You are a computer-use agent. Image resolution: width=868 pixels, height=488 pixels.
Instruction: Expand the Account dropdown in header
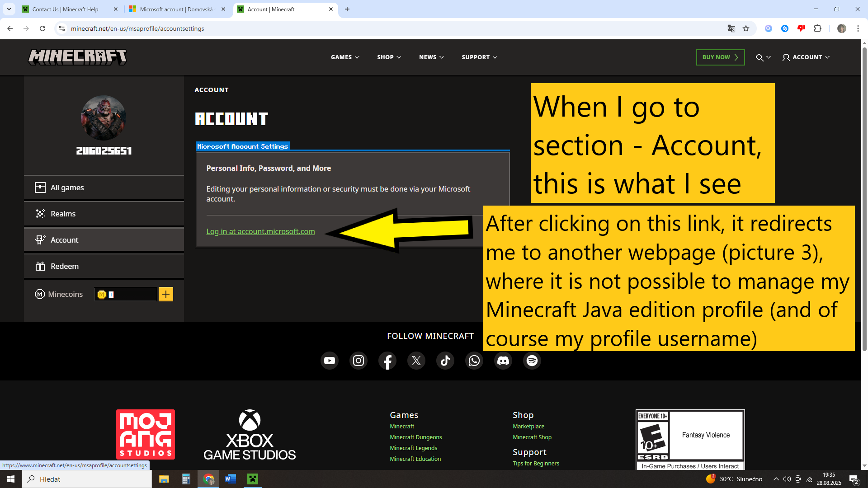[806, 57]
